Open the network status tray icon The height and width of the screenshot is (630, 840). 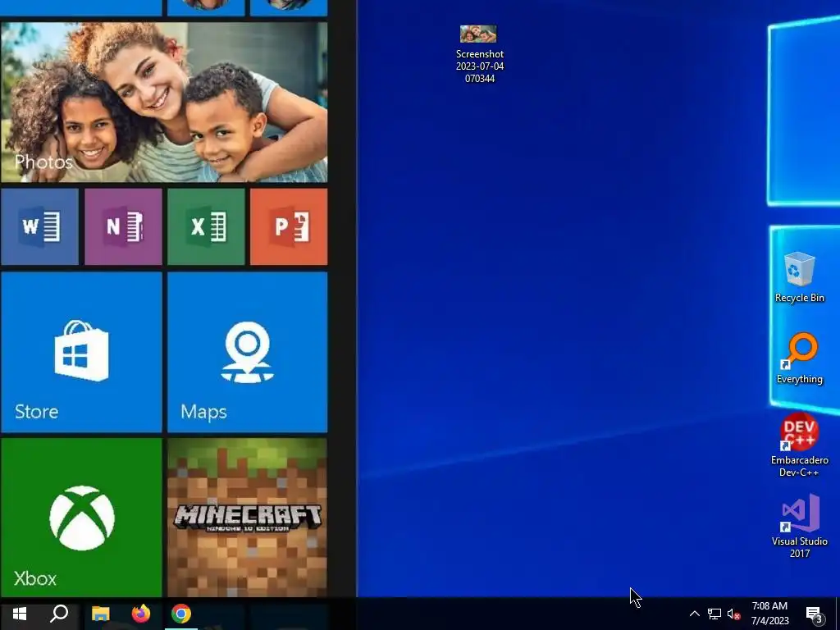click(x=714, y=614)
